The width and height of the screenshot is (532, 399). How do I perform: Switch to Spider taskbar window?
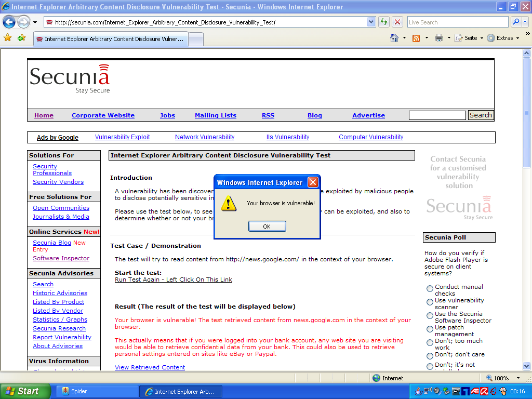point(97,391)
